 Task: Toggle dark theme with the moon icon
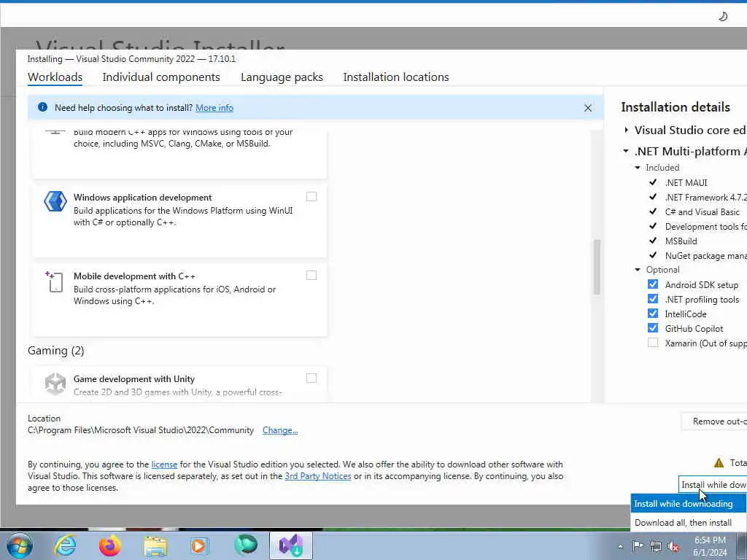coord(723,17)
